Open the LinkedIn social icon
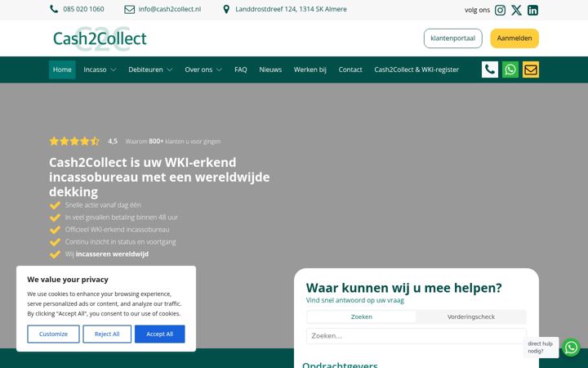This screenshot has height=368, width=588. click(x=532, y=10)
